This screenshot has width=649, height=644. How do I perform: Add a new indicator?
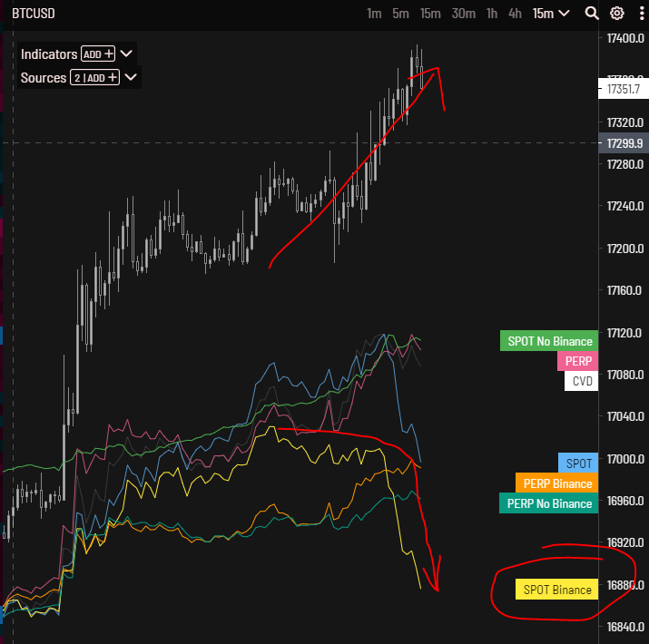[x=98, y=54]
